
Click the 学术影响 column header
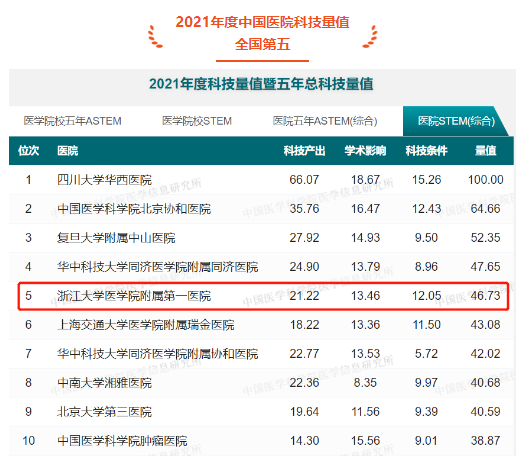[x=365, y=150]
